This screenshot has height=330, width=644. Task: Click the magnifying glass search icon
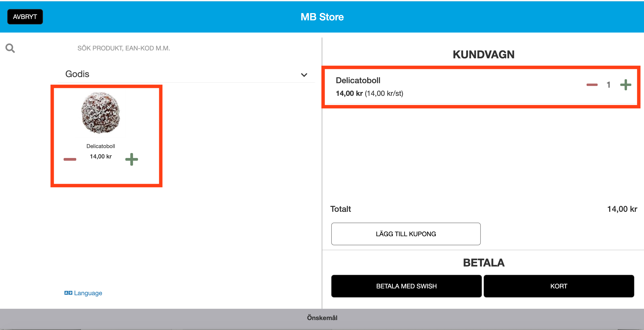(10, 48)
